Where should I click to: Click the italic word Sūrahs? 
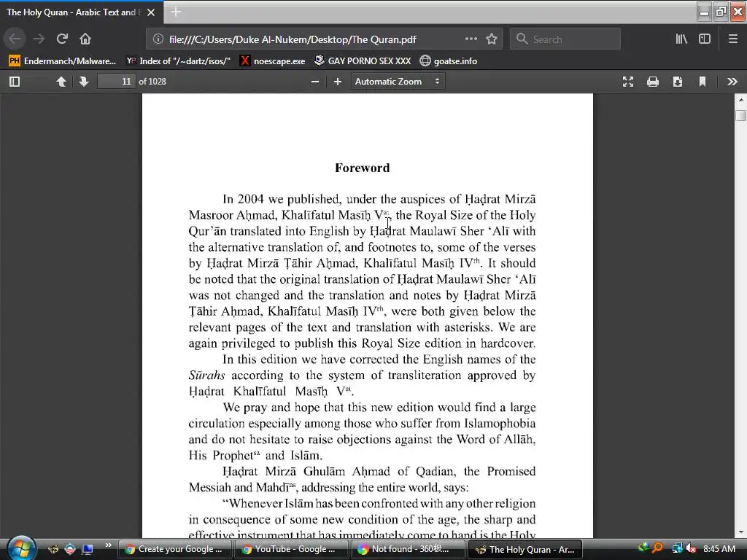[206, 376]
